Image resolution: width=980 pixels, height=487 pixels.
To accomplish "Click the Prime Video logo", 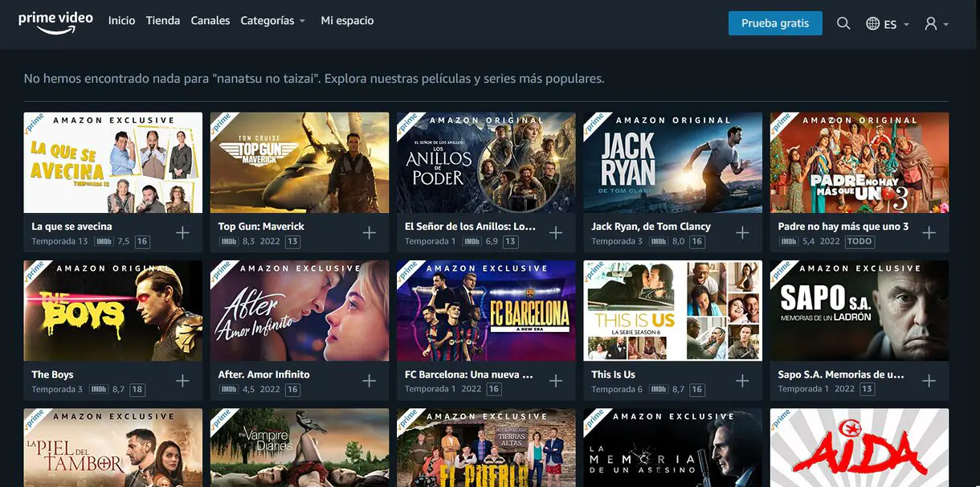I will click(56, 23).
